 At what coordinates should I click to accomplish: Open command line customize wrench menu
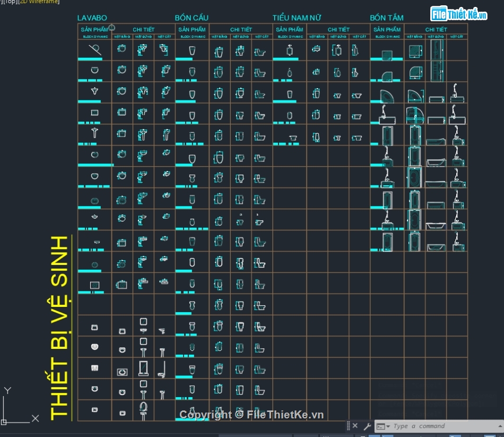(x=367, y=426)
